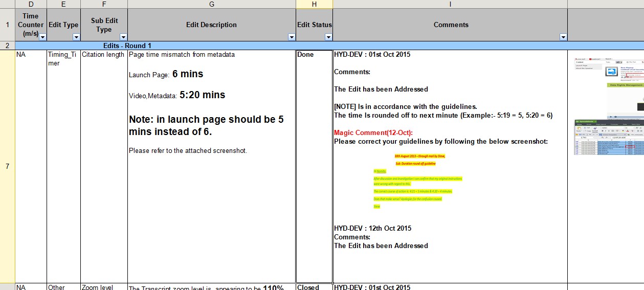This screenshot has height=290, width=644.
Task: Select column D header
Action: point(31,4)
